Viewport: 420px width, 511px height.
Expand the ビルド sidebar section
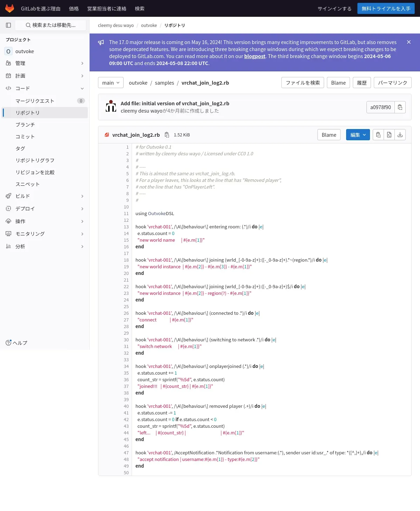(x=45, y=196)
